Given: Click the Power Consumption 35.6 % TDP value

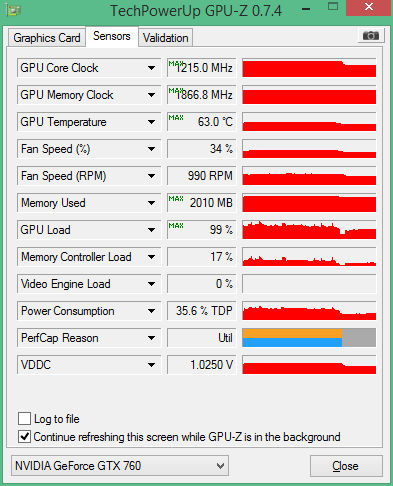Looking at the screenshot, I should (202, 311).
